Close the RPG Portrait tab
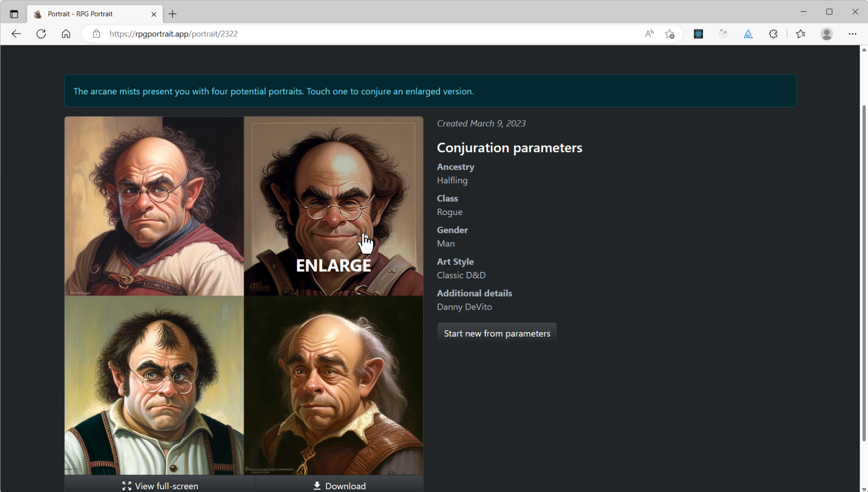Screen dimensions: 868x492 point(154,14)
